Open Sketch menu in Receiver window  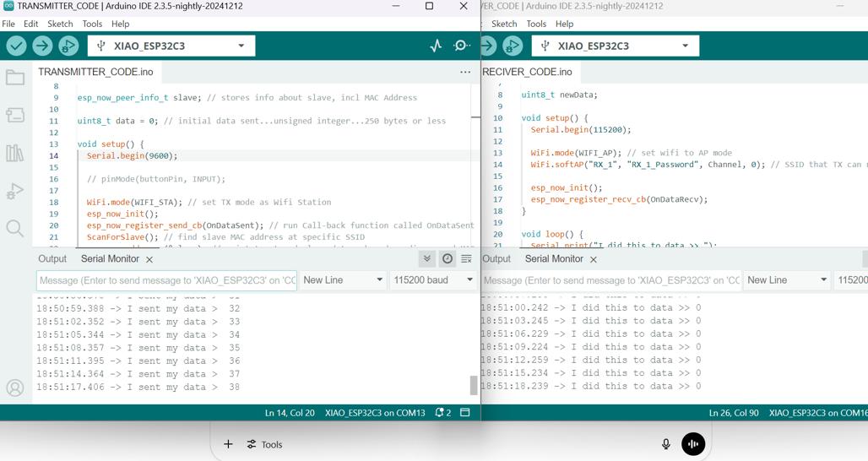(x=504, y=24)
